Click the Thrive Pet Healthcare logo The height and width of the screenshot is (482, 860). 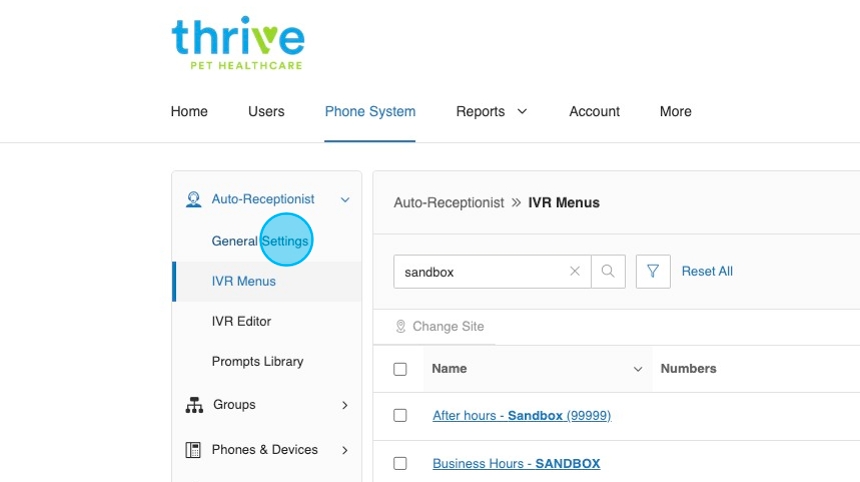click(237, 44)
